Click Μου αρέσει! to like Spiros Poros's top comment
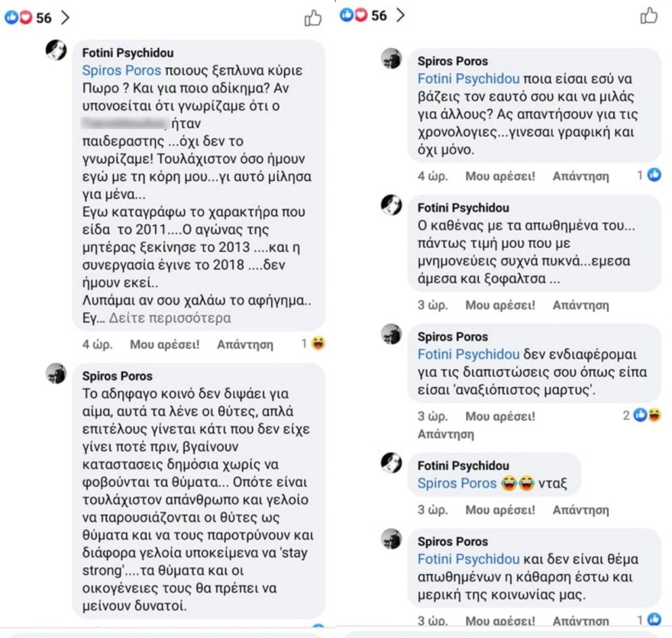 (499, 176)
